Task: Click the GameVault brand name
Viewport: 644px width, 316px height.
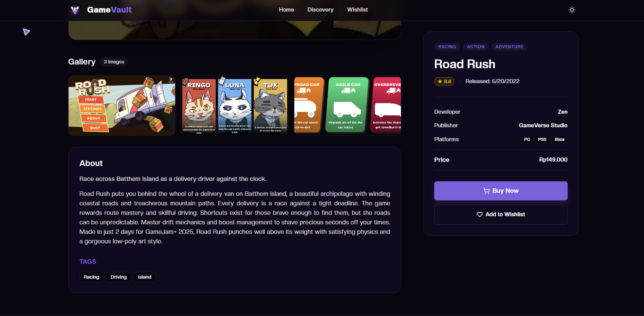Action: point(109,10)
